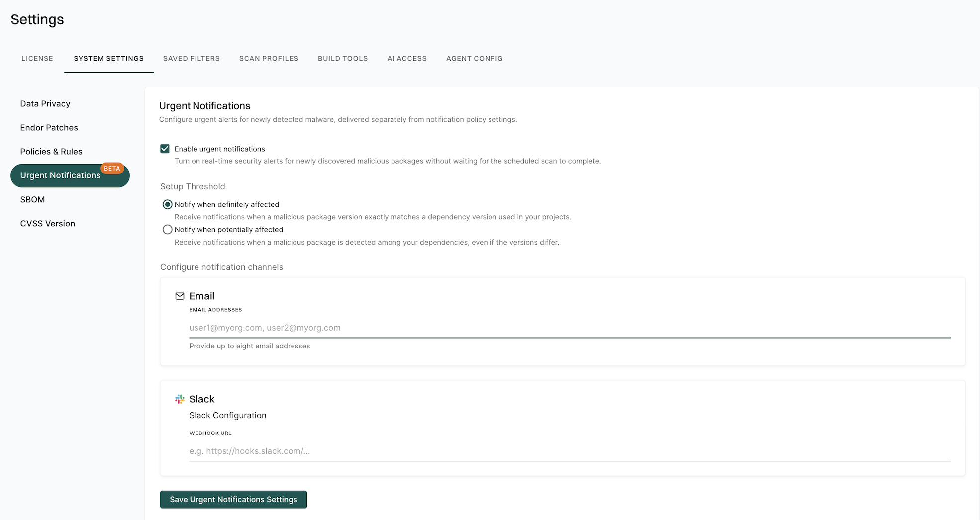
Task: Click the Slack Webhook URL field
Action: [570, 451]
